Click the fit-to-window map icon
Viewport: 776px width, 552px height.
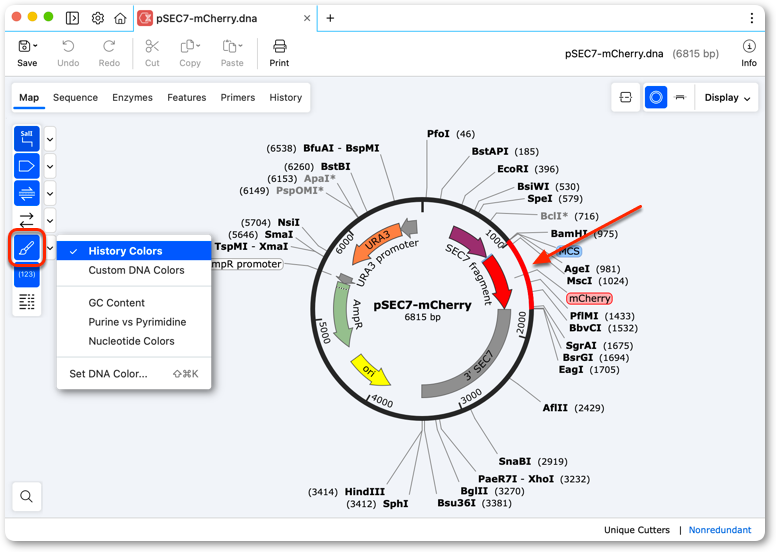click(626, 98)
